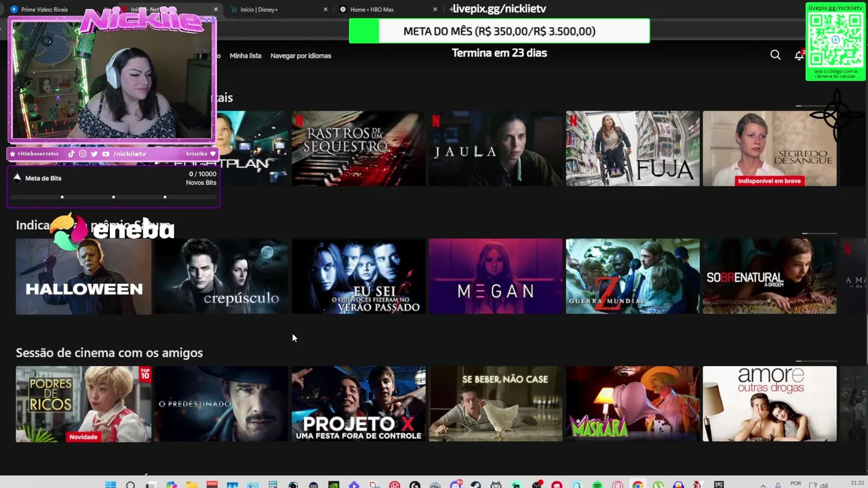868x488 pixels.
Task: Click the Meta de Bits label
Action: [x=43, y=178]
